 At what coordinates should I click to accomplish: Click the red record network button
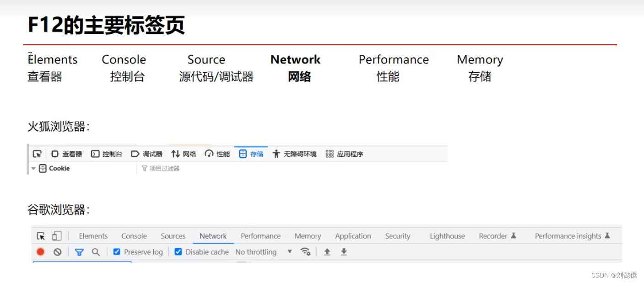click(41, 252)
